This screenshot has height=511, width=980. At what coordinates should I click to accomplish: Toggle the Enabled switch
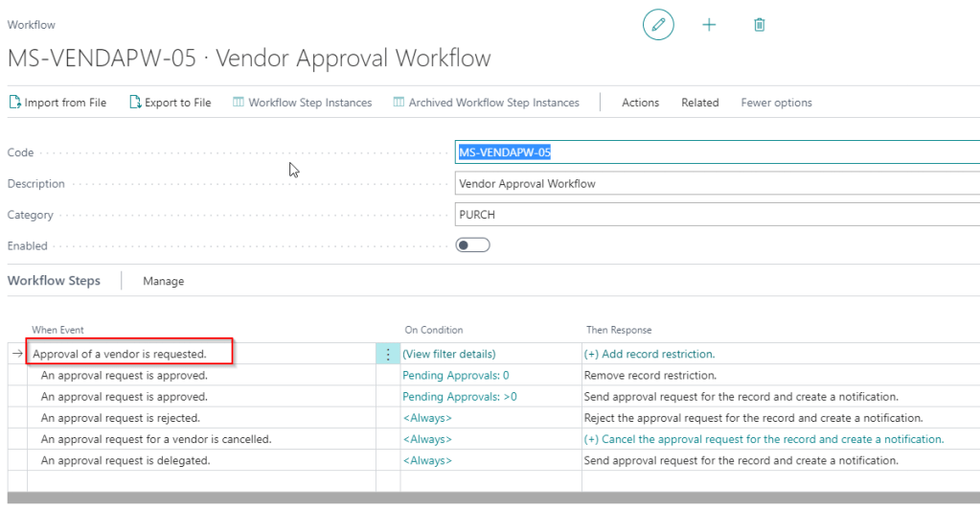472,245
